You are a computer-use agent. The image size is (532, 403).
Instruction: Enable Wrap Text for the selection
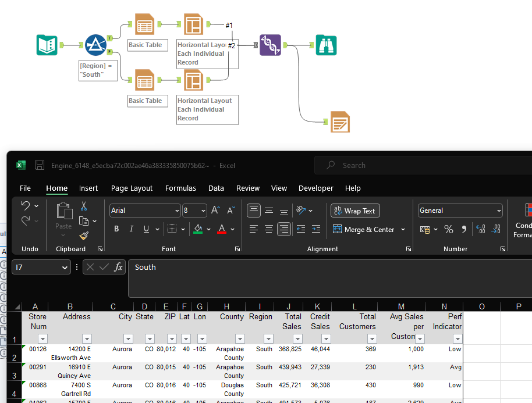click(x=355, y=211)
